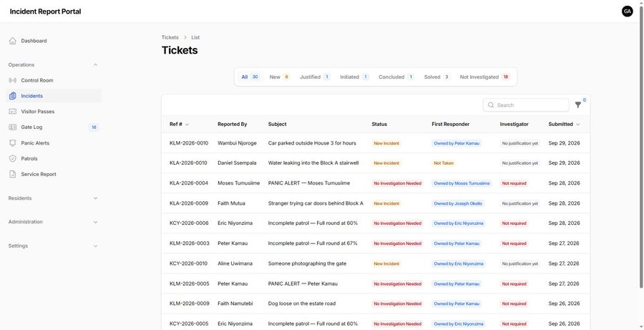Click subject Car parked outside House 3

coord(312,143)
